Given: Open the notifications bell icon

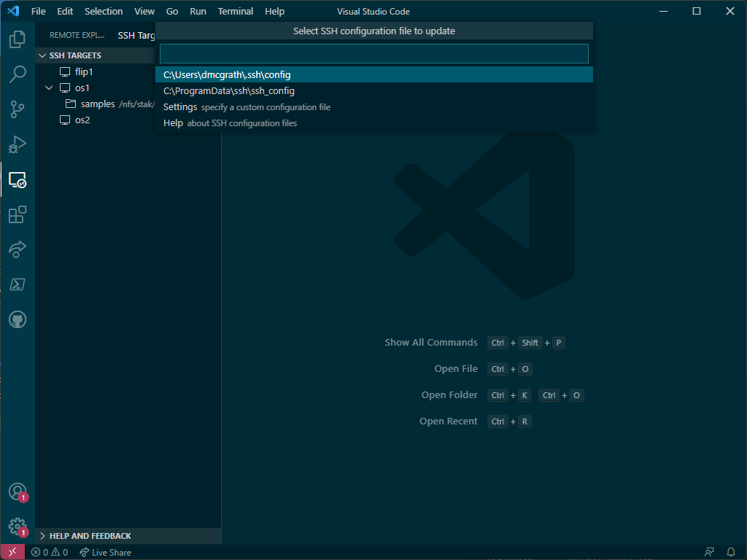Looking at the screenshot, I should coord(731,553).
